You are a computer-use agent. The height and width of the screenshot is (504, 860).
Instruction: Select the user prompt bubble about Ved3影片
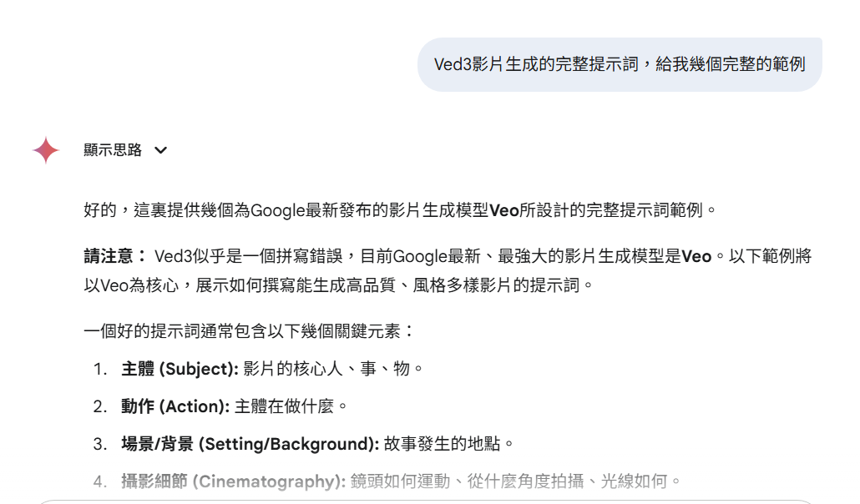(x=620, y=64)
